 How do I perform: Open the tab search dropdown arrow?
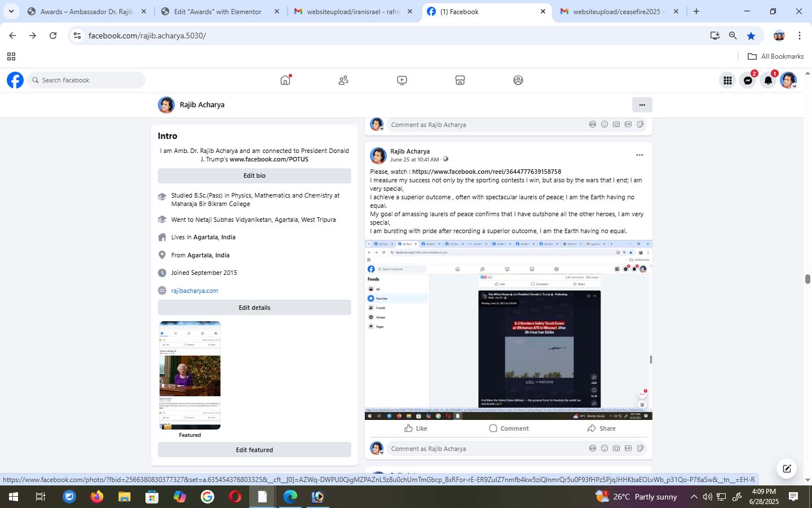coord(11,11)
